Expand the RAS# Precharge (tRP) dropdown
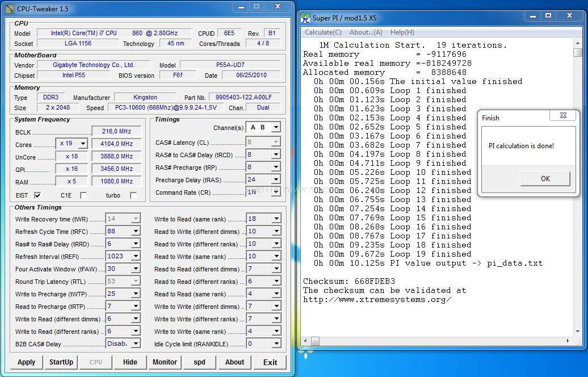 276,166
